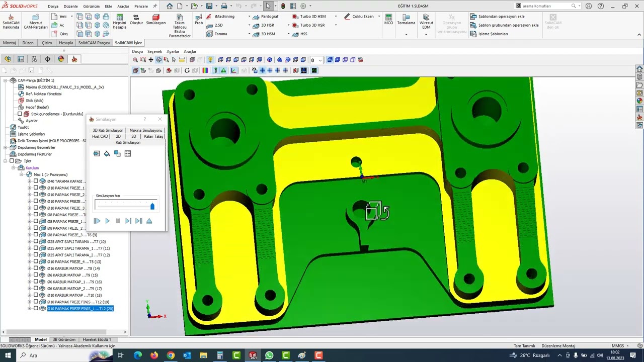Switch to the Kalan Talaş tab
This screenshot has height=362, width=644.
[153, 136]
